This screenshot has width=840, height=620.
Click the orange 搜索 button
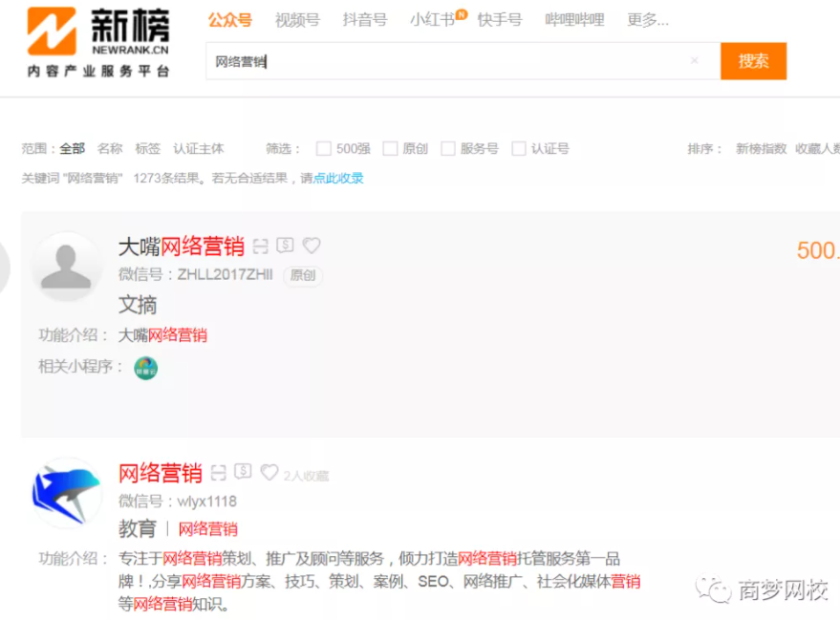pyautogui.click(x=753, y=61)
